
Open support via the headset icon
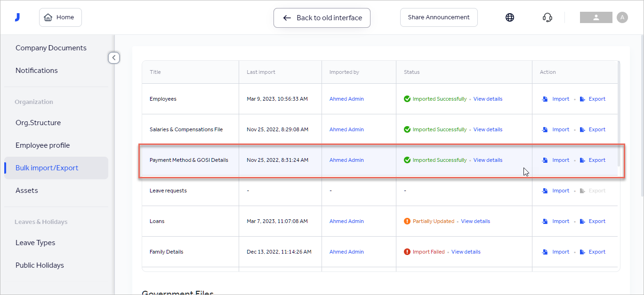547,17
